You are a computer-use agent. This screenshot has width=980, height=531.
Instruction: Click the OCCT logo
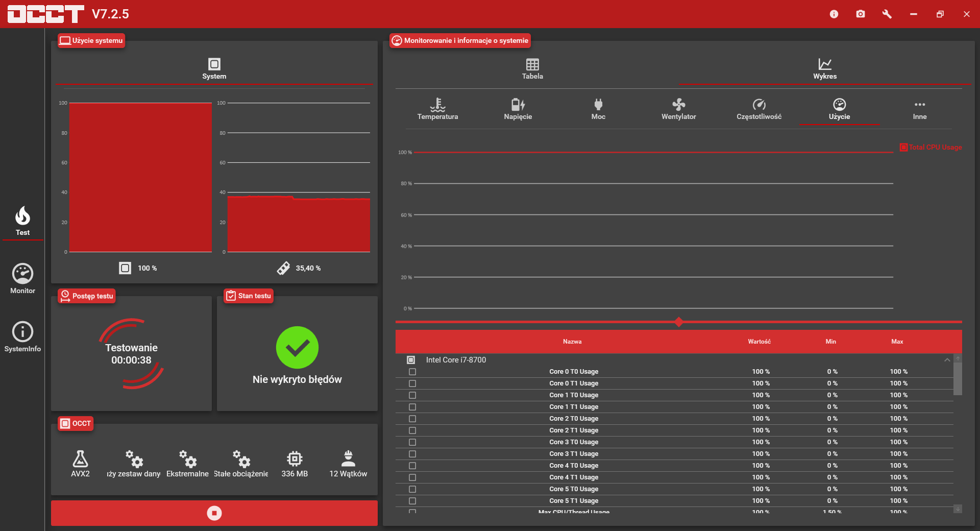(45, 14)
